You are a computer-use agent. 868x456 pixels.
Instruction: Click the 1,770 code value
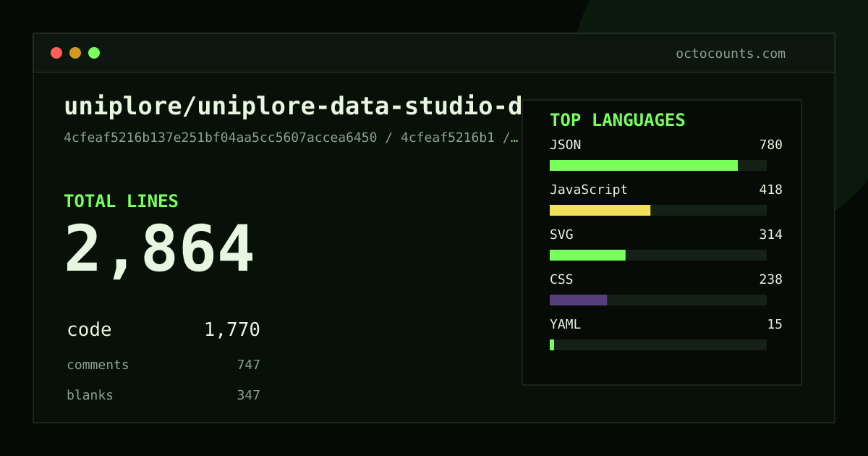[232, 330]
